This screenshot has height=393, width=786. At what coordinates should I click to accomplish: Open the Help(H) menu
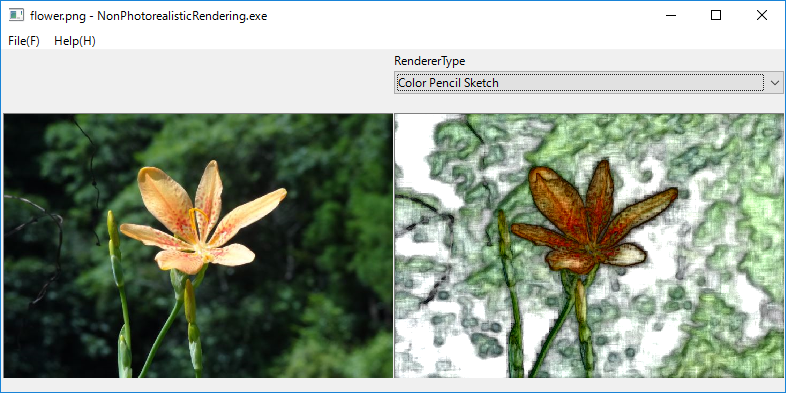click(75, 41)
